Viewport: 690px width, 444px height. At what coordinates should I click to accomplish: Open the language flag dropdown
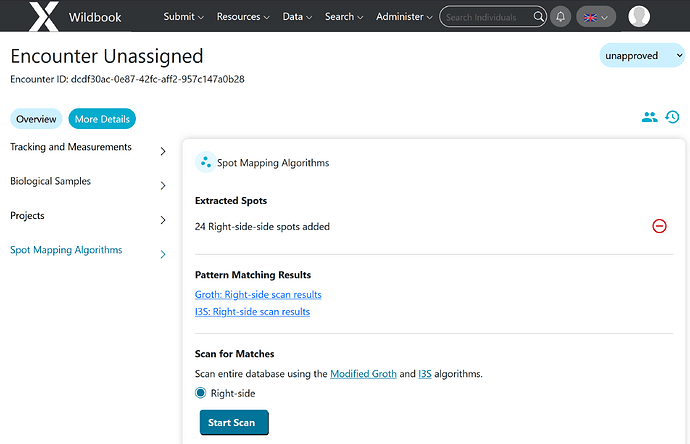(596, 17)
